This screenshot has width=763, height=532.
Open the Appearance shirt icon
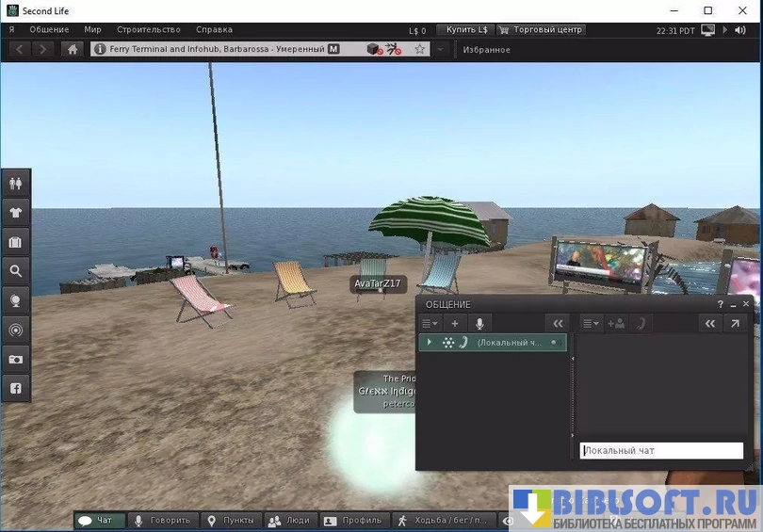click(x=16, y=212)
